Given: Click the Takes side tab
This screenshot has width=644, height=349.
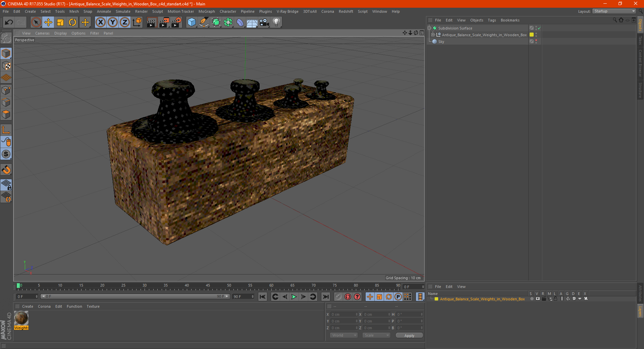Looking at the screenshot, I should click(640, 40).
